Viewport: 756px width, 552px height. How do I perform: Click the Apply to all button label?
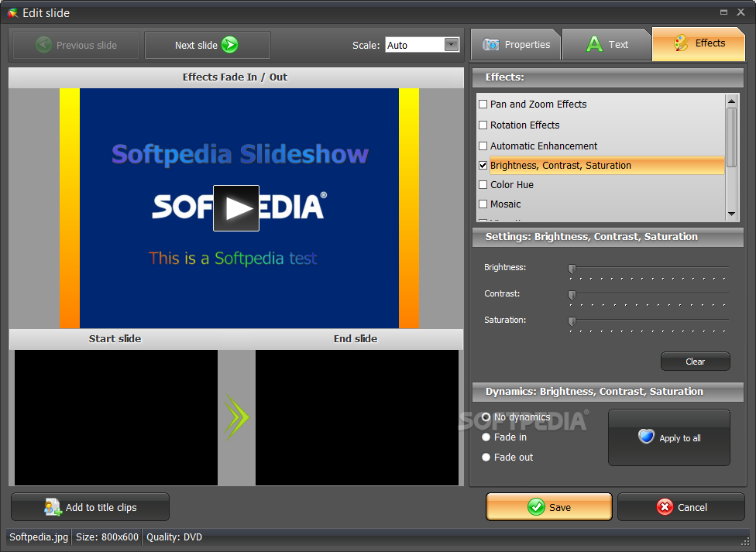[680, 438]
